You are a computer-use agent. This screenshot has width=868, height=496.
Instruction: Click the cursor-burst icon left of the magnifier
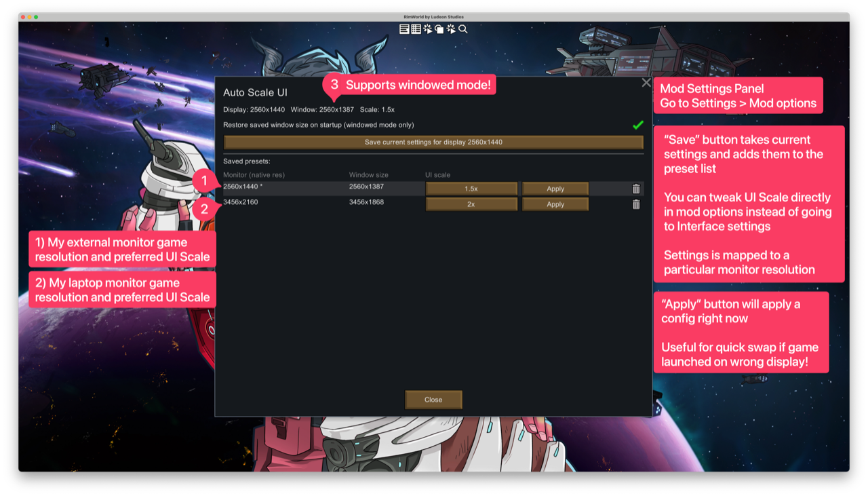coord(451,29)
